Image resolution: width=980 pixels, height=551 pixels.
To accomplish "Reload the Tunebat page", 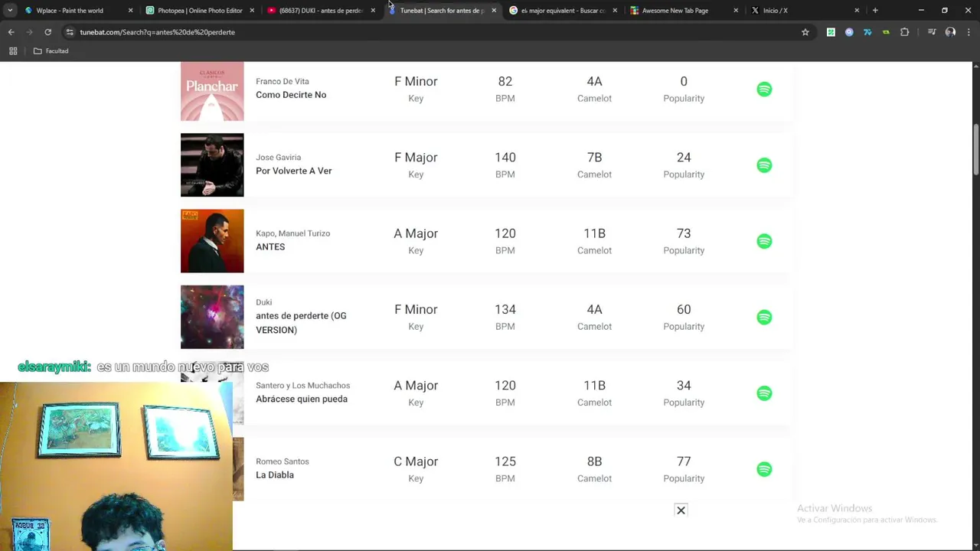I will [47, 32].
